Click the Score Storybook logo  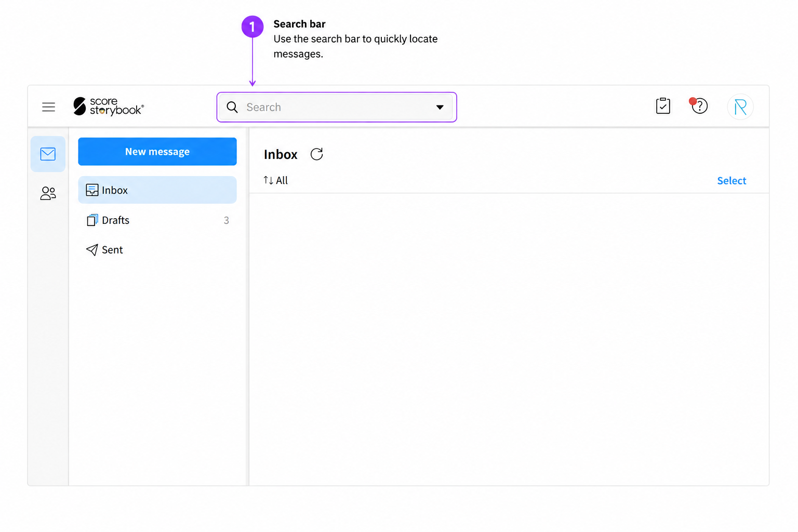109,107
